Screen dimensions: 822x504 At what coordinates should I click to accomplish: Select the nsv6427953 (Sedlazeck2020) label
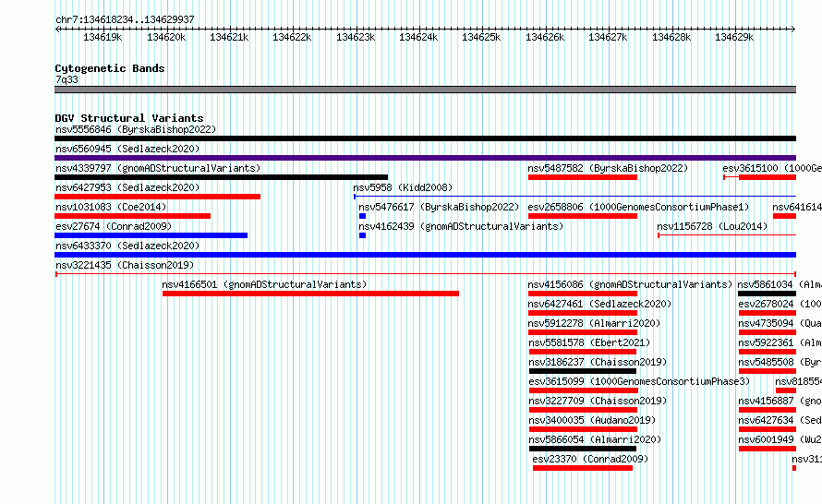coord(127,187)
